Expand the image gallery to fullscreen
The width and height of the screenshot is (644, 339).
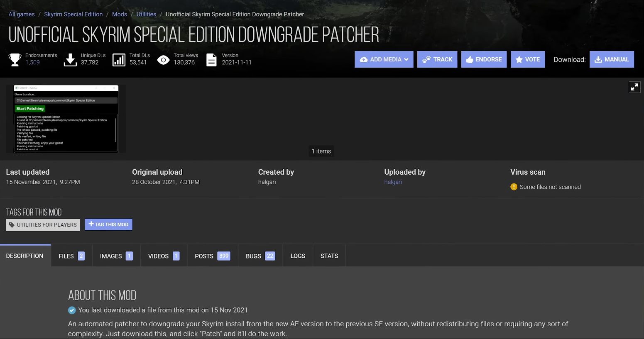click(634, 87)
